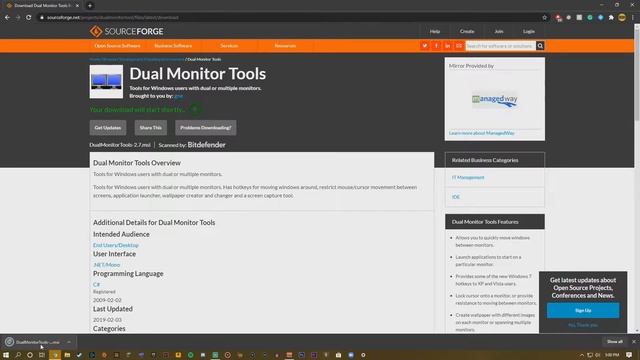Close the Download Dual Monitor Tools tab
The image size is (640, 360).
point(77,6)
